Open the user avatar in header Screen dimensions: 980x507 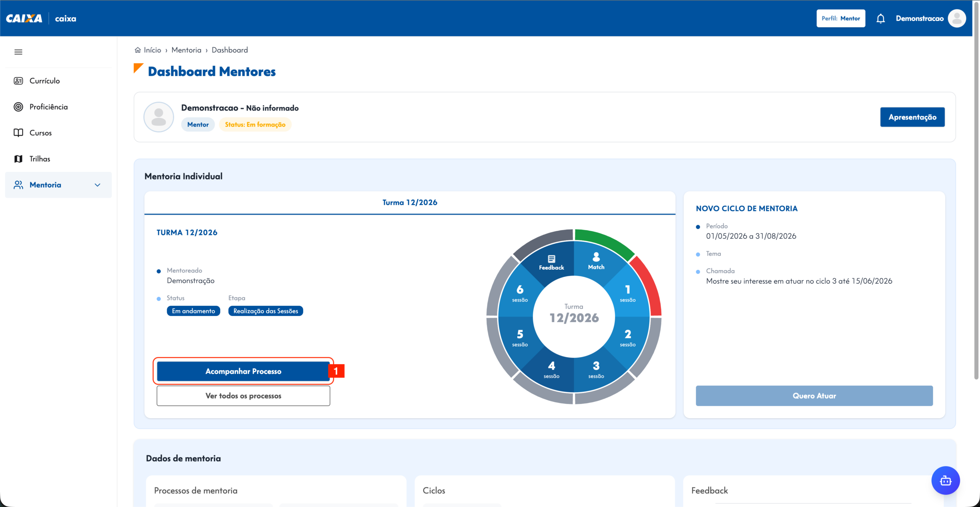pos(957,18)
